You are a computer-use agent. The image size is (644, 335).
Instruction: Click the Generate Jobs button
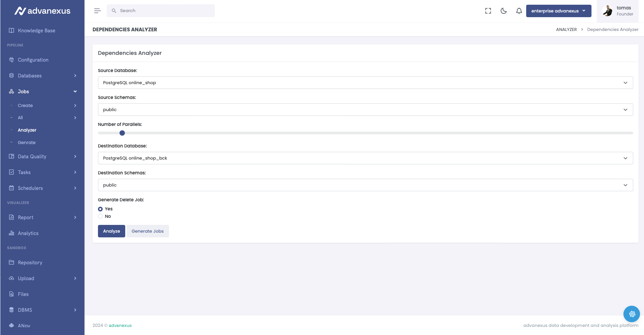pyautogui.click(x=147, y=231)
